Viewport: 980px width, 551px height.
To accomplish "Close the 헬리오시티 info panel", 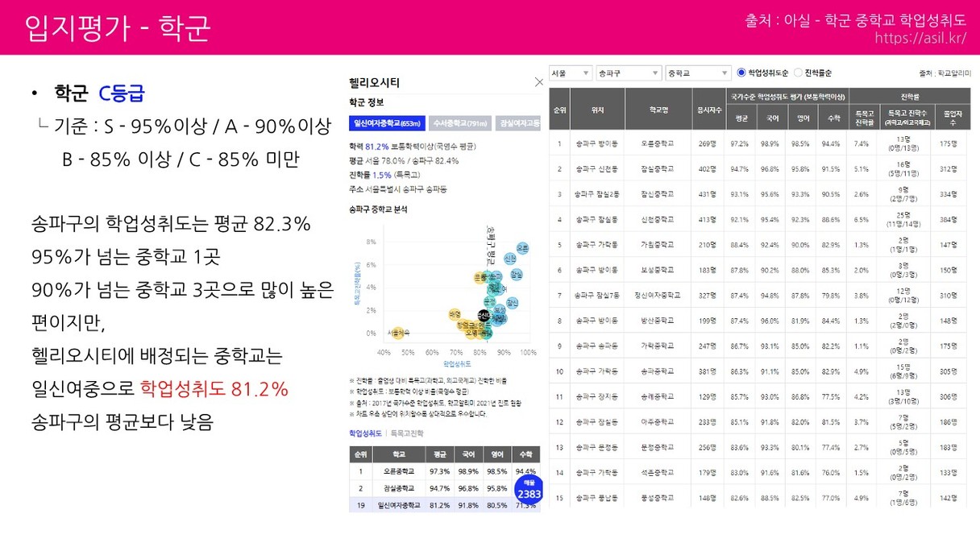I will tap(539, 82).
